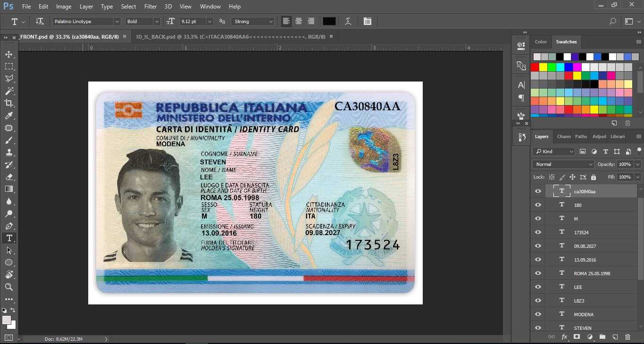Select the Magic Wand tool
This screenshot has width=644, height=344.
[x=9, y=91]
